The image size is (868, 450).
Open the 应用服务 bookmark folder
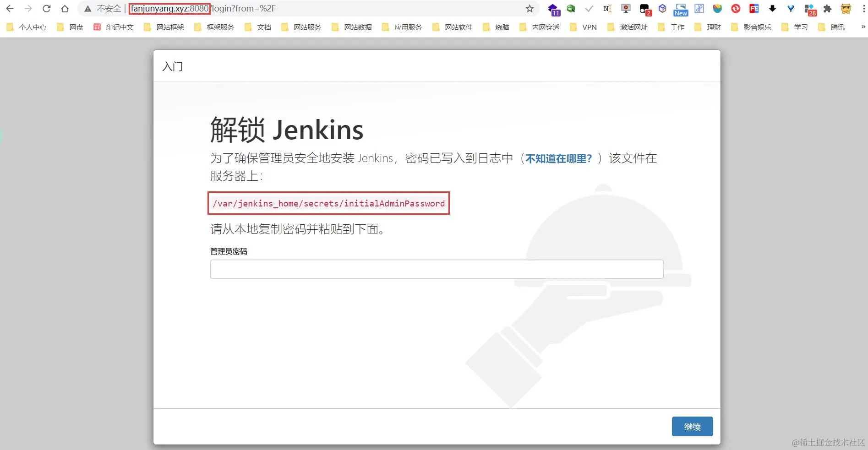402,27
